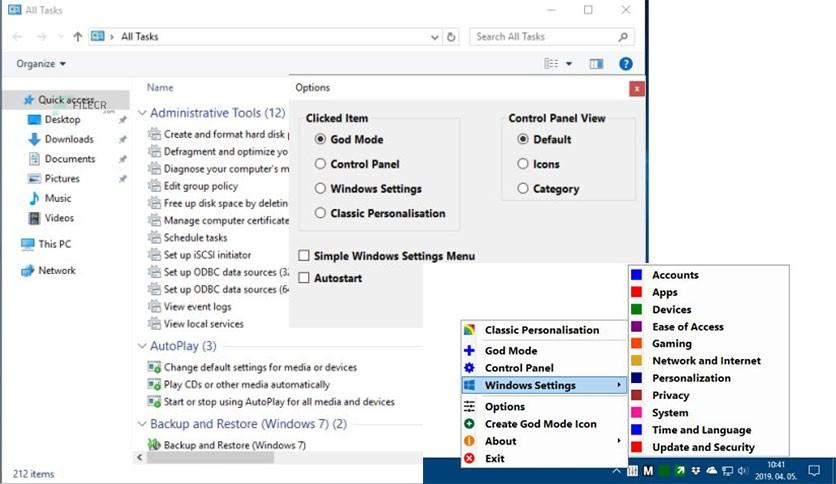Click the cloud OneDrive tray icon
Screen dimensions: 836x484
[712, 471]
